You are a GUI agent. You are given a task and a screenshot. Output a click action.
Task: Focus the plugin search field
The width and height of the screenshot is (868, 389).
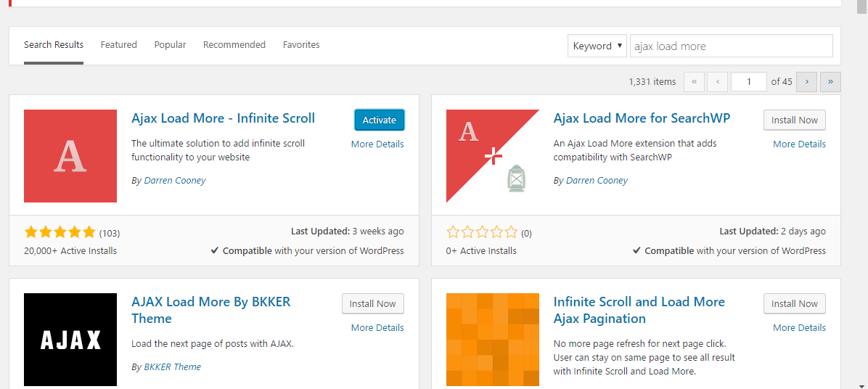click(x=732, y=46)
